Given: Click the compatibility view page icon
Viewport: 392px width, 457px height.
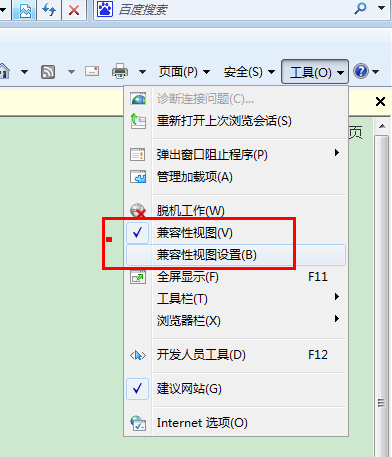Looking at the screenshot, I should [x=25, y=10].
